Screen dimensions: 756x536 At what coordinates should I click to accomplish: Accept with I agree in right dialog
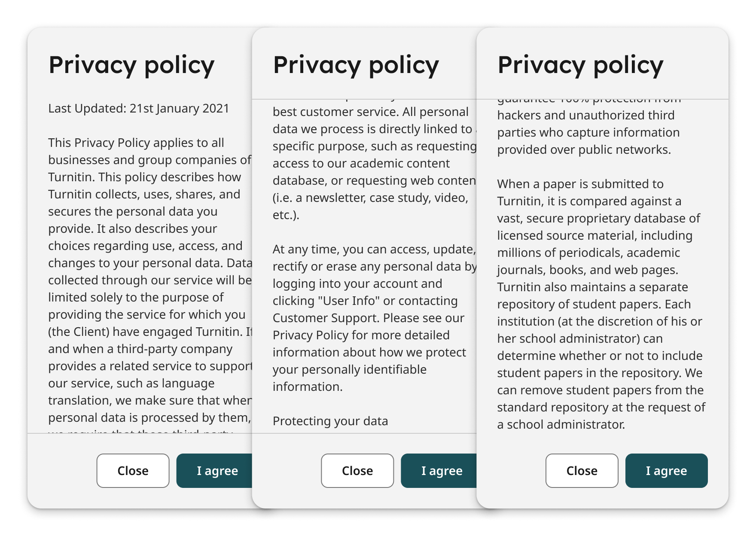pos(667,471)
